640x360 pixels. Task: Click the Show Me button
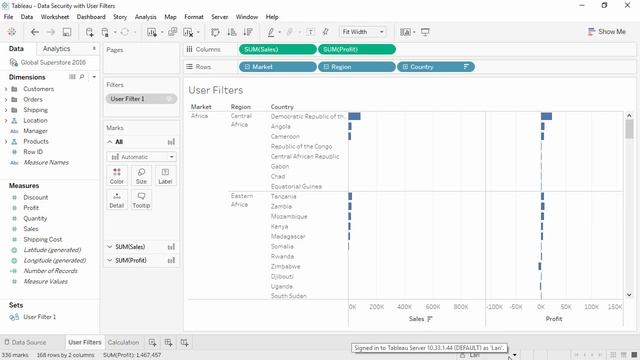pyautogui.click(x=607, y=32)
